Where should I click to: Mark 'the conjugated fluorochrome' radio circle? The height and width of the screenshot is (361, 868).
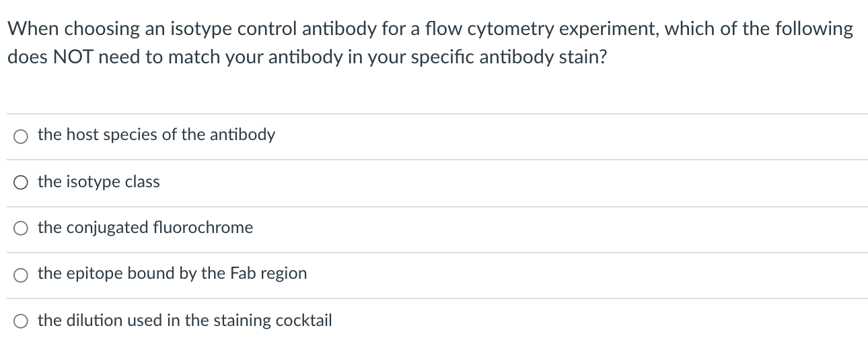pos(20,228)
